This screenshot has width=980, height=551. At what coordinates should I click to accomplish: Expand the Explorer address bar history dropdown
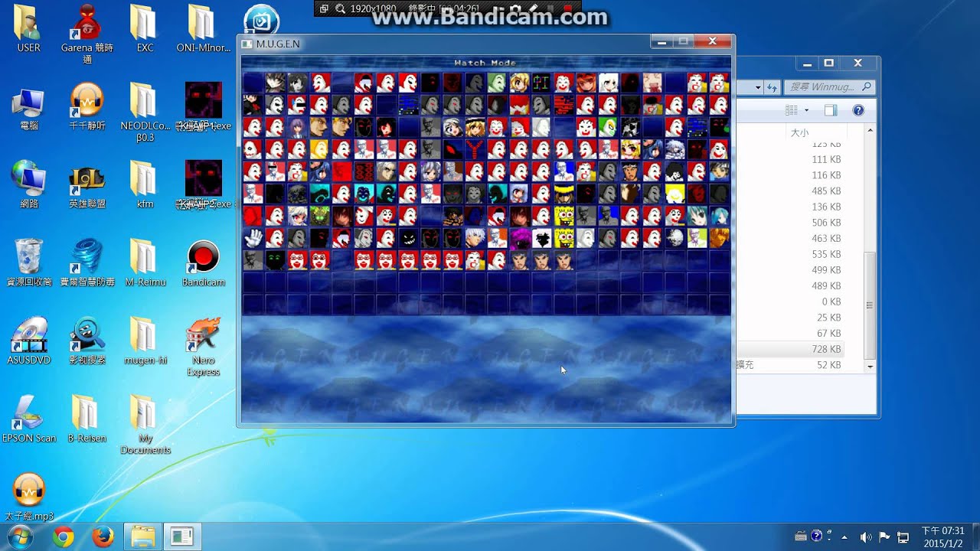pyautogui.click(x=758, y=87)
